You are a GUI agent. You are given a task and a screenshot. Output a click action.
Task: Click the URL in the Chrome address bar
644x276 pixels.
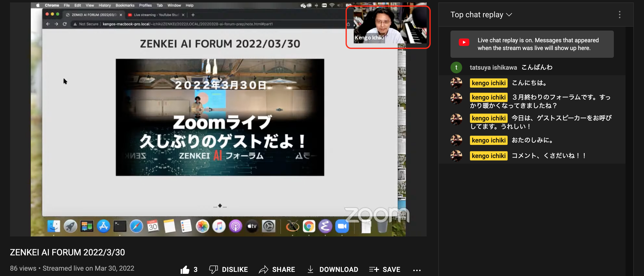[x=187, y=24]
